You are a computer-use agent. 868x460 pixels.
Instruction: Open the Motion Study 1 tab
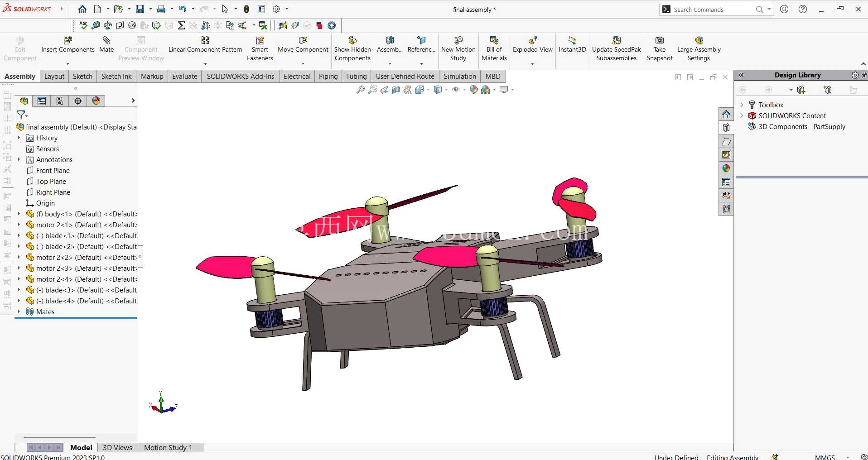(x=168, y=447)
